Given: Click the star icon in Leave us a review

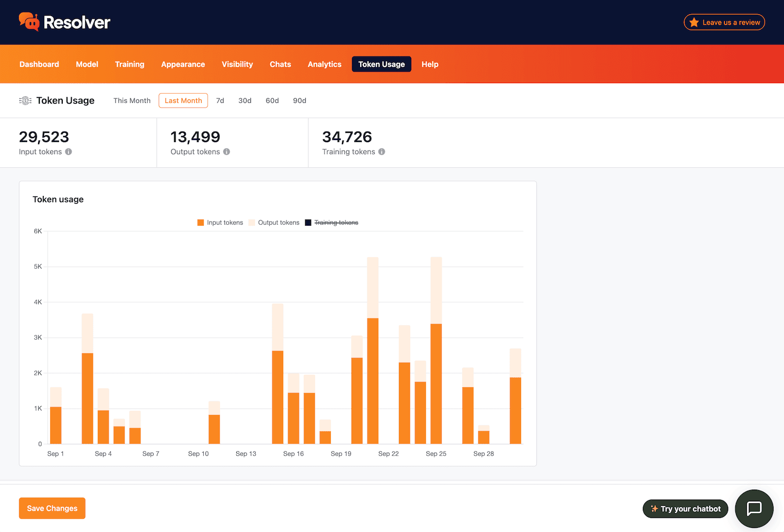Looking at the screenshot, I should tap(694, 22).
